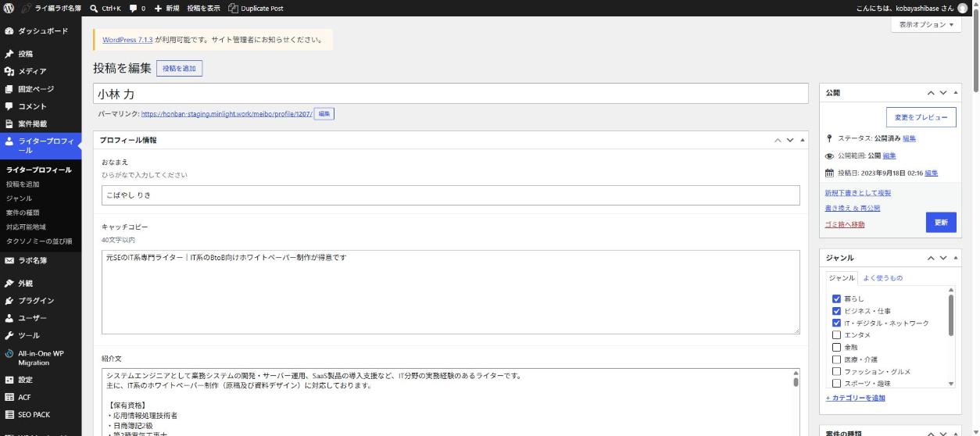Open 投稿 pin menu in sidebar
This screenshot has width=980, height=436.
coord(41,54)
